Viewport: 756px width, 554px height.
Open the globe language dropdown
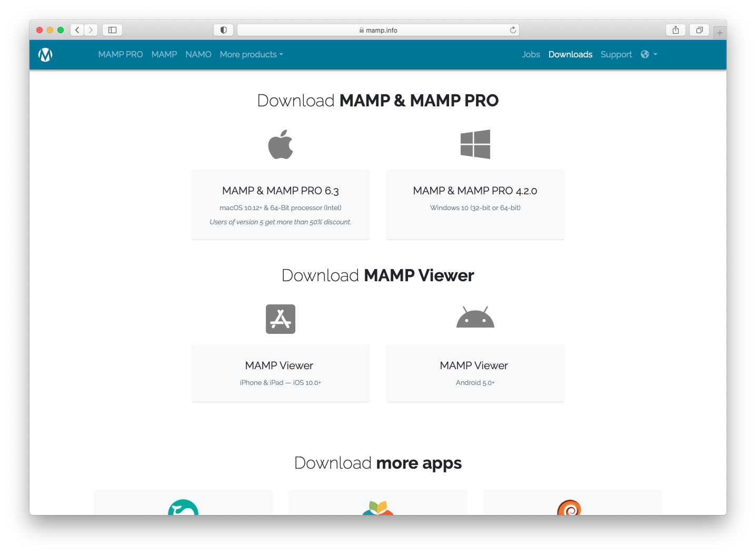pos(649,55)
